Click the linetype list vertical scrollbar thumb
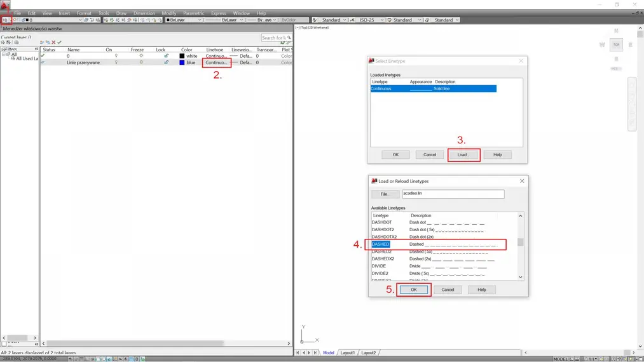The width and height of the screenshot is (644, 362). point(521,242)
